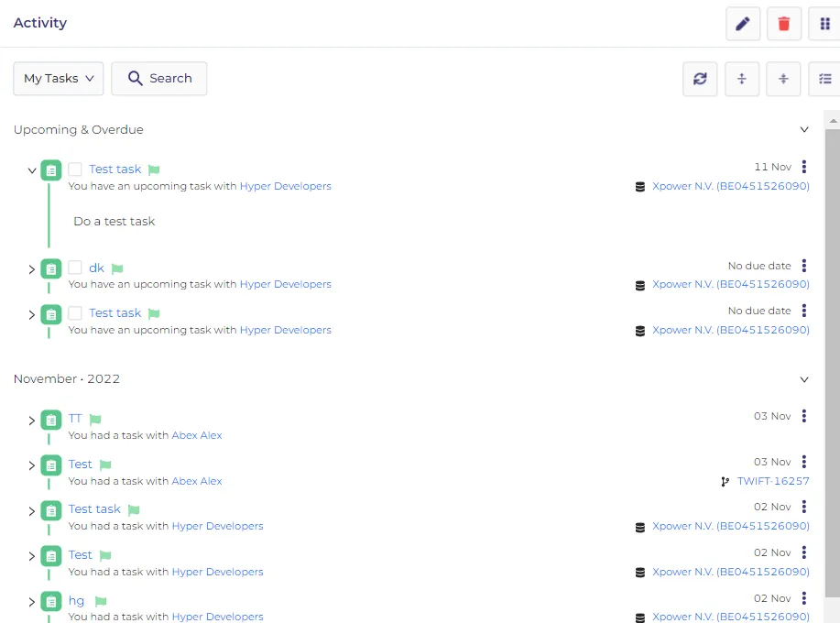Click the green flag next to dk
This screenshot has width=840, height=623.
[117, 268]
